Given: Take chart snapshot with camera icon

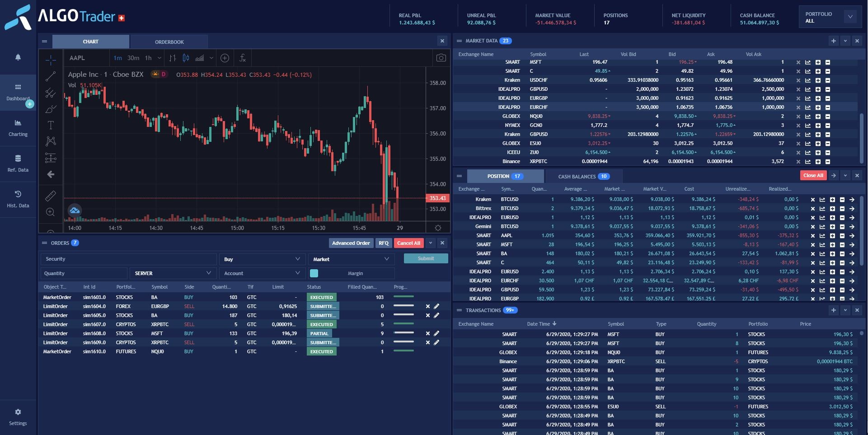Looking at the screenshot, I should click(441, 58).
